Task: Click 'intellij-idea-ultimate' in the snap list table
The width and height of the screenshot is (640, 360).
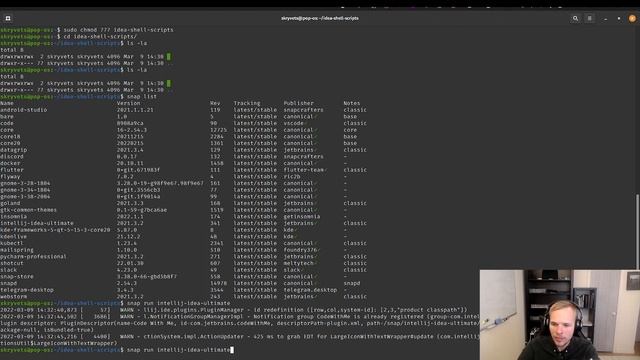Action: (37, 223)
